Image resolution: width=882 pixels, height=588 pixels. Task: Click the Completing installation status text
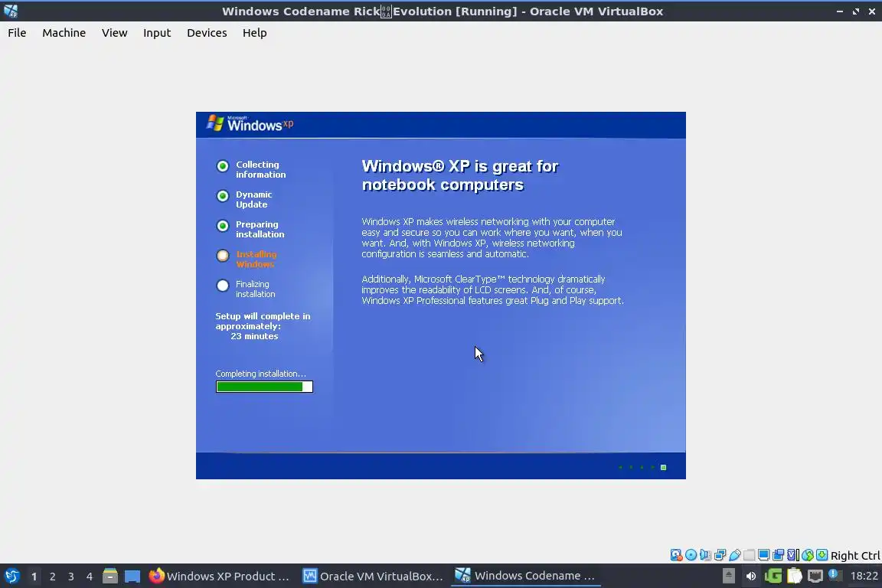click(260, 374)
